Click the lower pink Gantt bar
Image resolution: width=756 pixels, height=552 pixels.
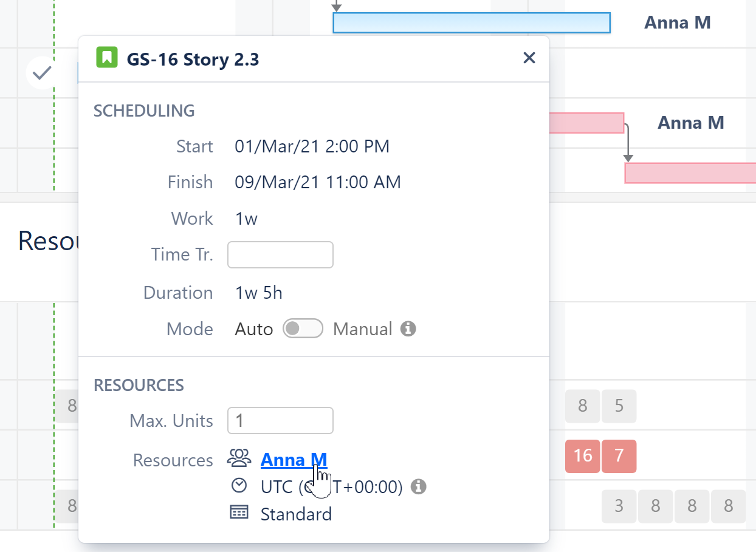pos(690,173)
